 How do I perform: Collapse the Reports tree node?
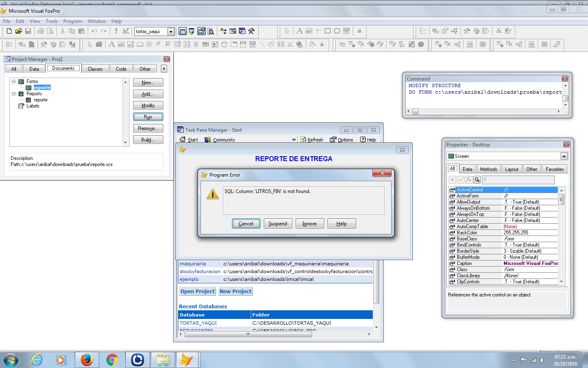pyautogui.click(x=13, y=94)
